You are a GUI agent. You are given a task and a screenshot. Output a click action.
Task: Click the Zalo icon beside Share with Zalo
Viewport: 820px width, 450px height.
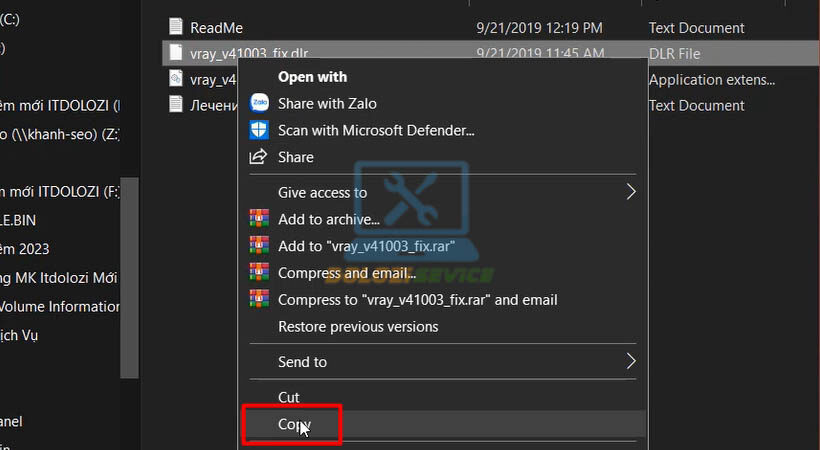259,103
